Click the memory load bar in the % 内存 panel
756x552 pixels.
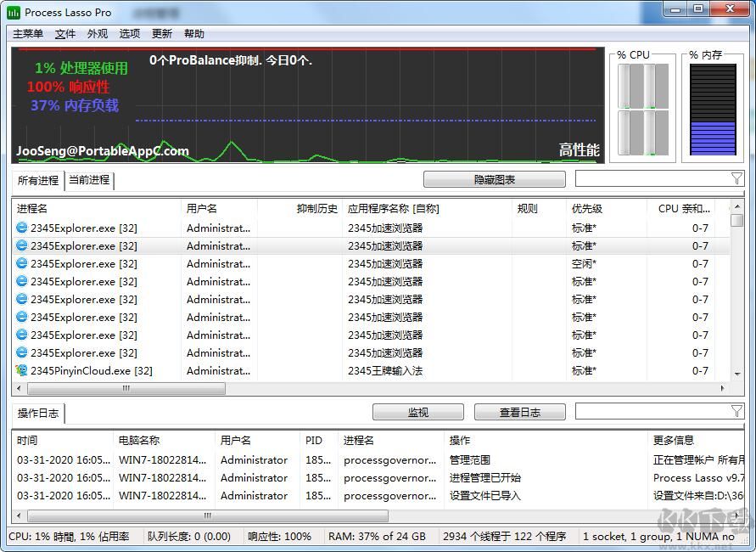pos(713,138)
